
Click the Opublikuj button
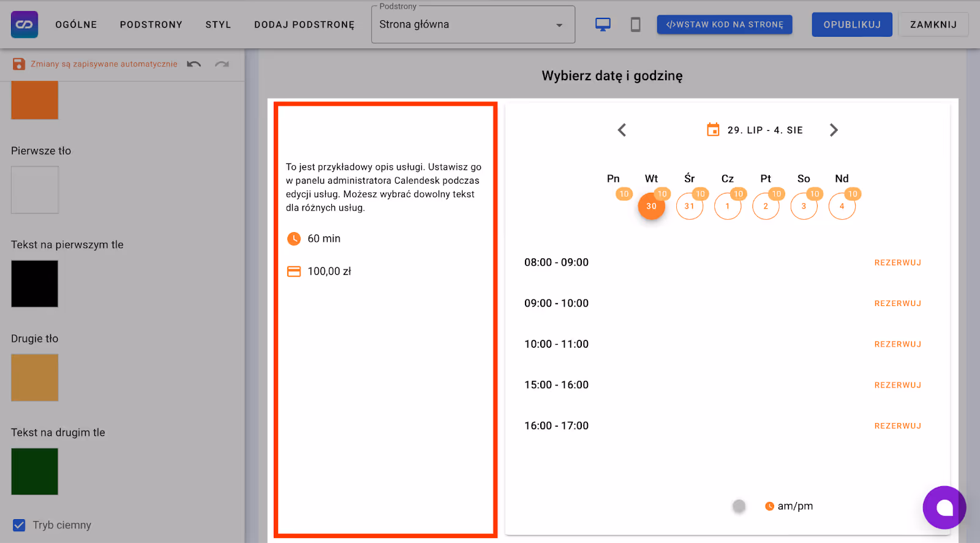tap(851, 24)
